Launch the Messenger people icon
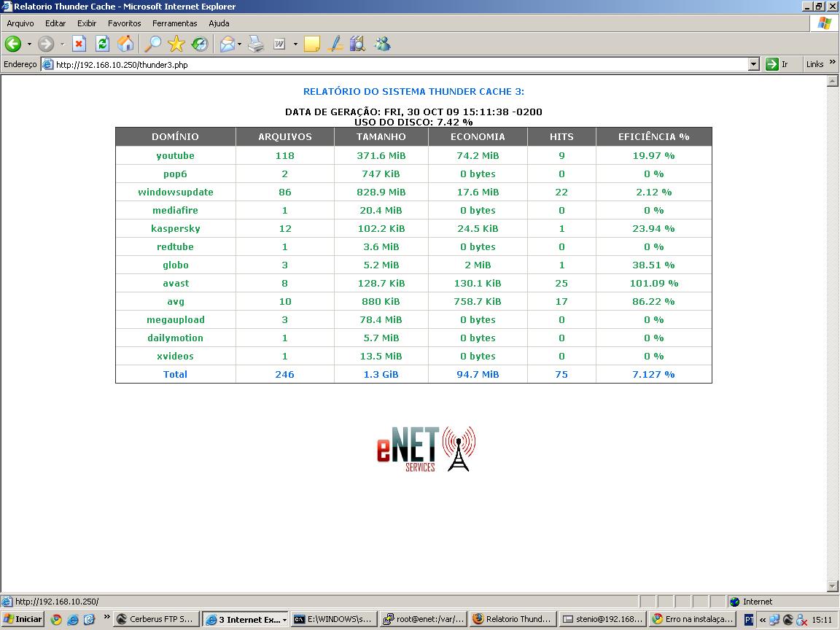This screenshot has height=630, width=840. coord(383,44)
